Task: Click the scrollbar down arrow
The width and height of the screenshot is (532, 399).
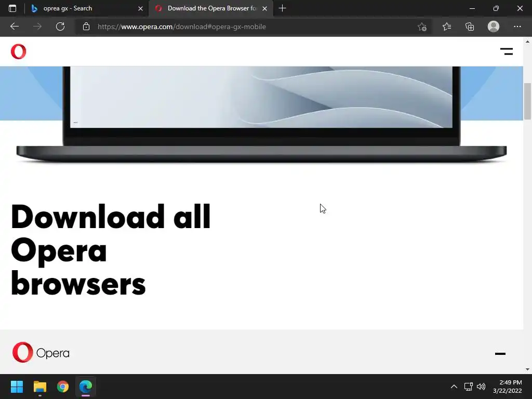Action: click(x=527, y=369)
